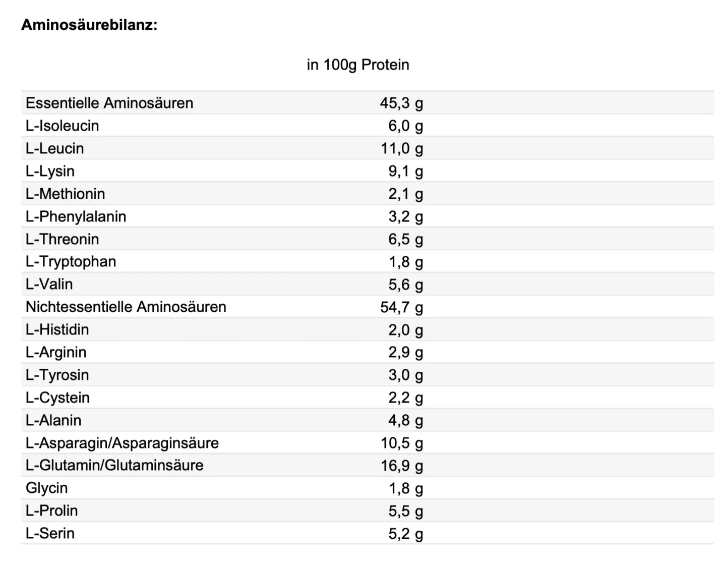Click the L-Tyrosin row label

[x=57, y=375]
